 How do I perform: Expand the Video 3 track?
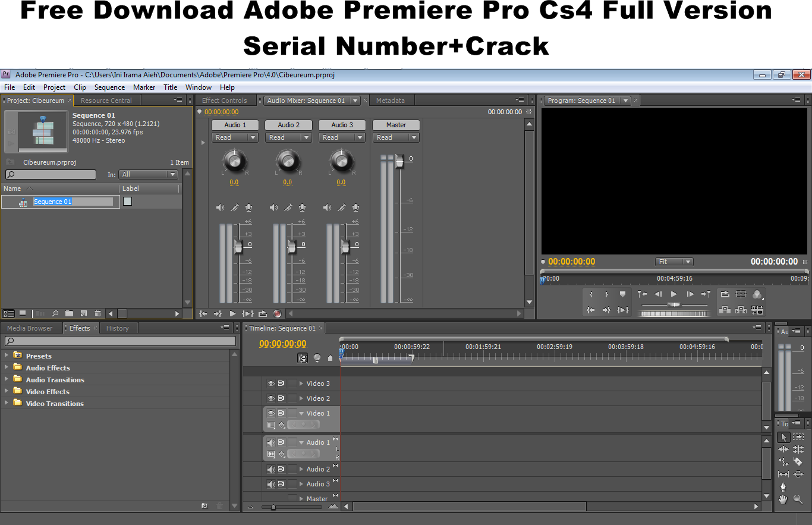tap(301, 383)
